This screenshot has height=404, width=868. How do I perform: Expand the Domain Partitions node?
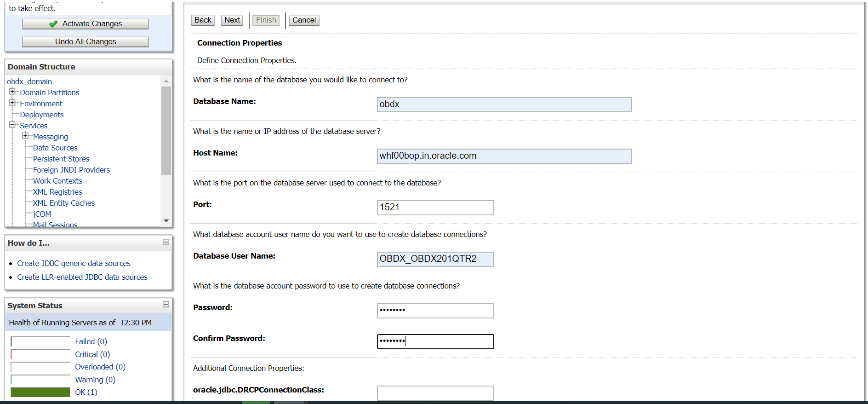click(x=12, y=92)
